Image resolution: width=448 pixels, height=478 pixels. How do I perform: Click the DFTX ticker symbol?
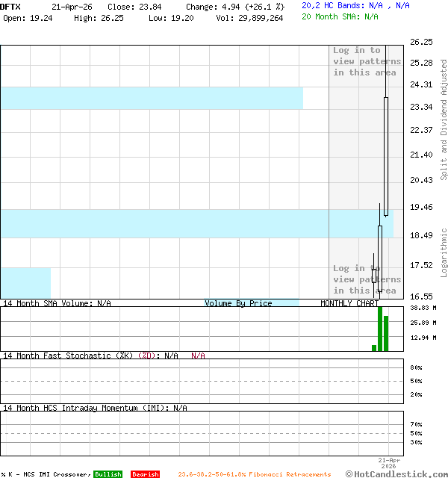click(x=10, y=7)
